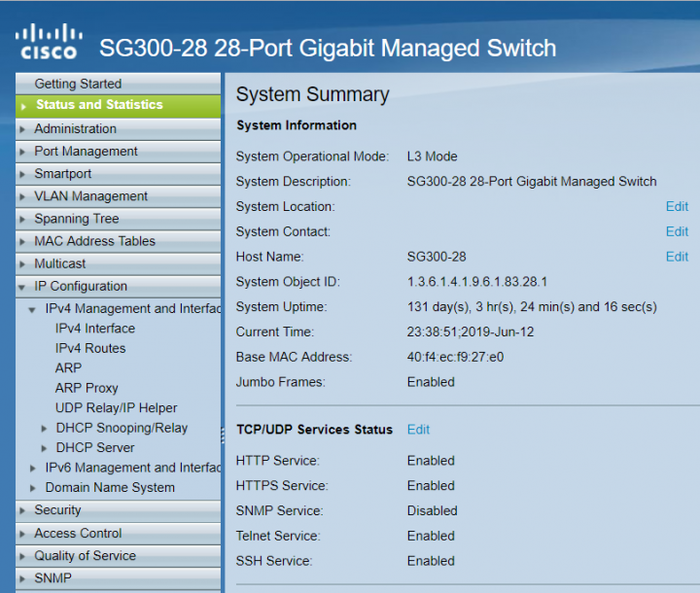Expand the Administration arrow
This screenshot has height=593, width=700.
(x=22, y=129)
